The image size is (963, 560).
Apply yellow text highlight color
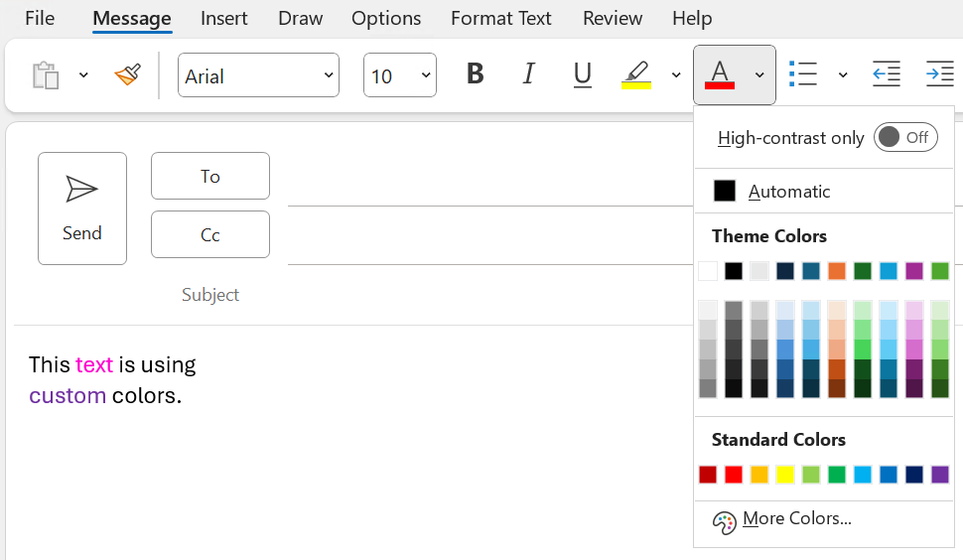tap(636, 74)
